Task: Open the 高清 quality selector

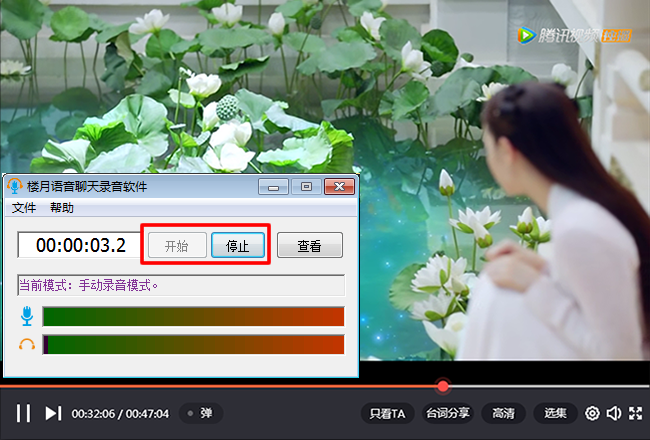Action: (x=503, y=413)
